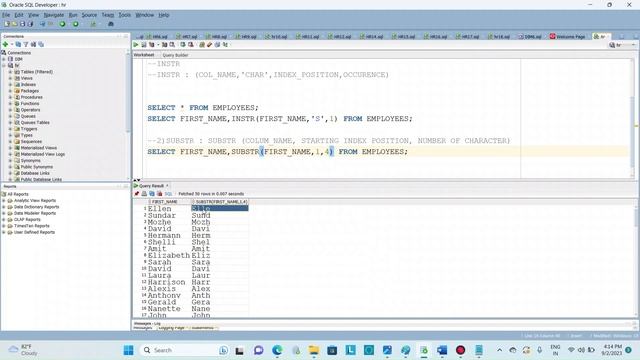
Task: Open the Edit menu
Action: coord(19,15)
